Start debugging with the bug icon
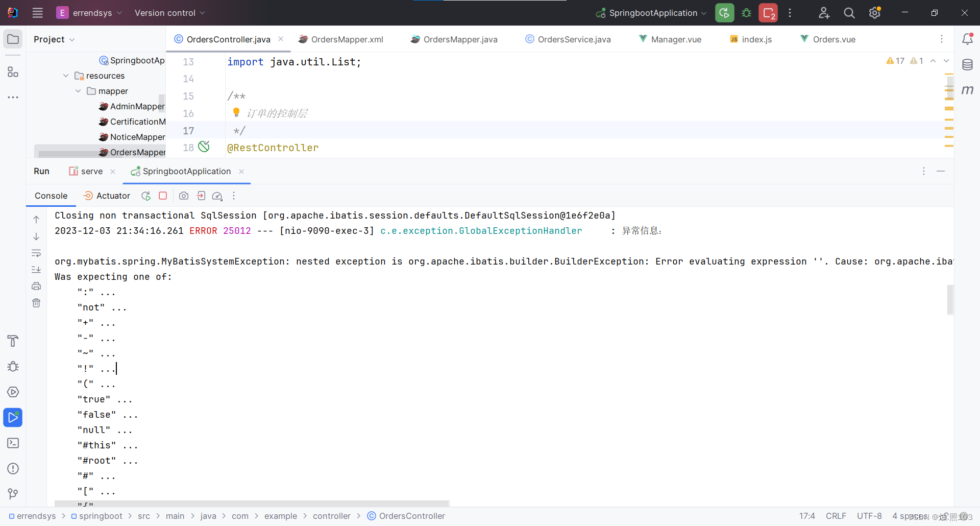The height and width of the screenshot is (526, 980). [x=746, y=13]
